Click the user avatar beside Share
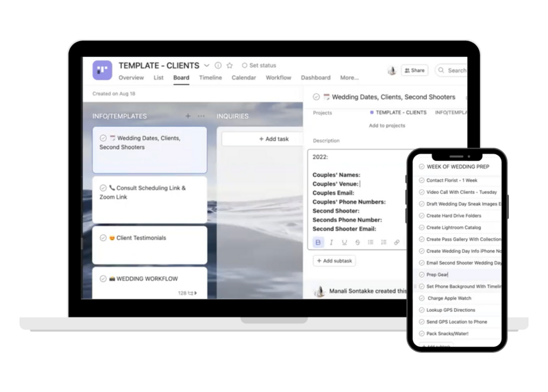Viewport: 548px width, 392px height. coord(392,71)
